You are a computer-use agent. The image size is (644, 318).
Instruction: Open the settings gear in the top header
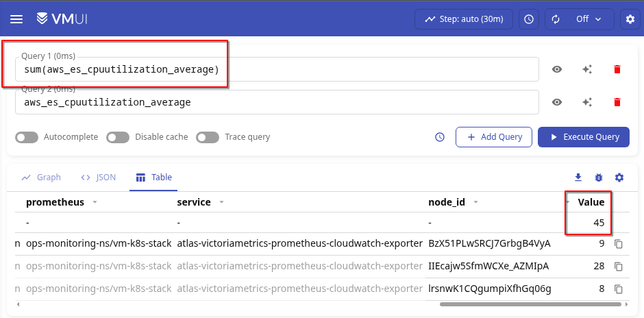630,19
